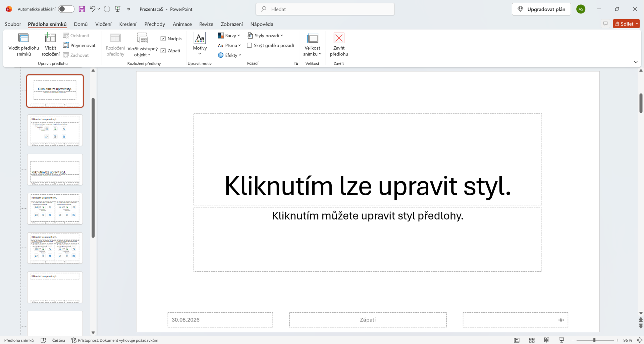Select the section header layout thumbnail

click(55, 169)
